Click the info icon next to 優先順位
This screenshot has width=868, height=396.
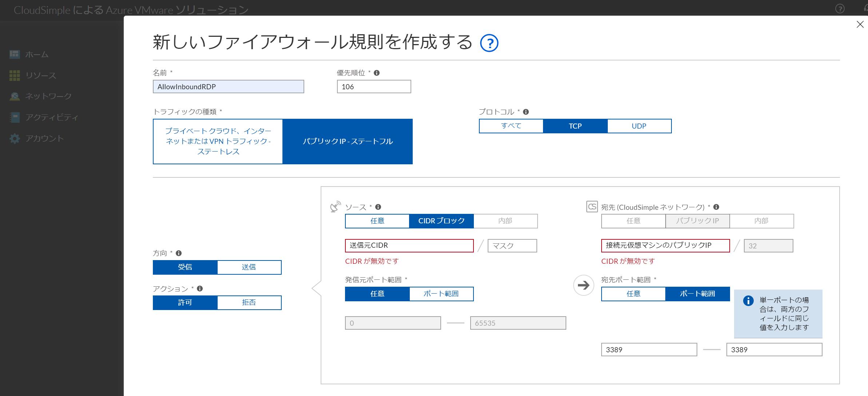click(x=377, y=73)
